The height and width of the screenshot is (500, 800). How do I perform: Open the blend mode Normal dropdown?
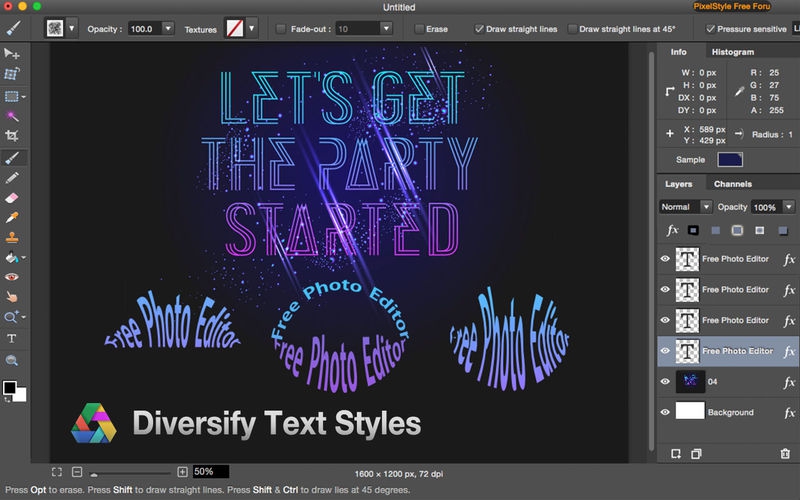click(x=686, y=207)
